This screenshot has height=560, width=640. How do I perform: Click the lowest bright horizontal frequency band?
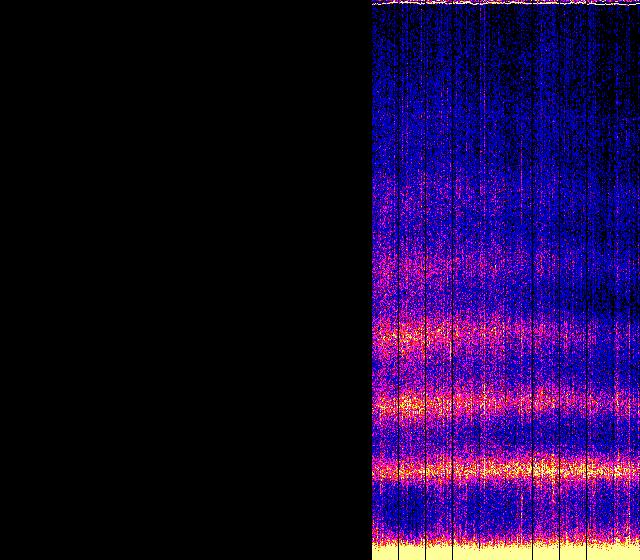tap(480, 468)
